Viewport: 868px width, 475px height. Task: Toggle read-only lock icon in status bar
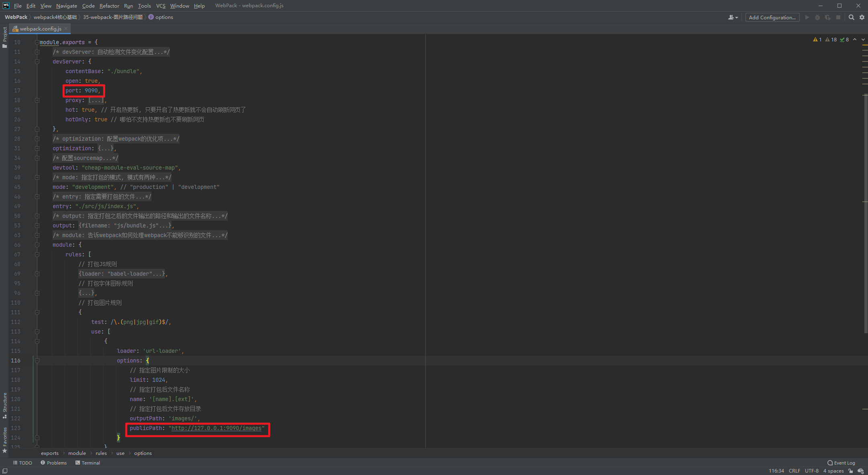[851, 471]
